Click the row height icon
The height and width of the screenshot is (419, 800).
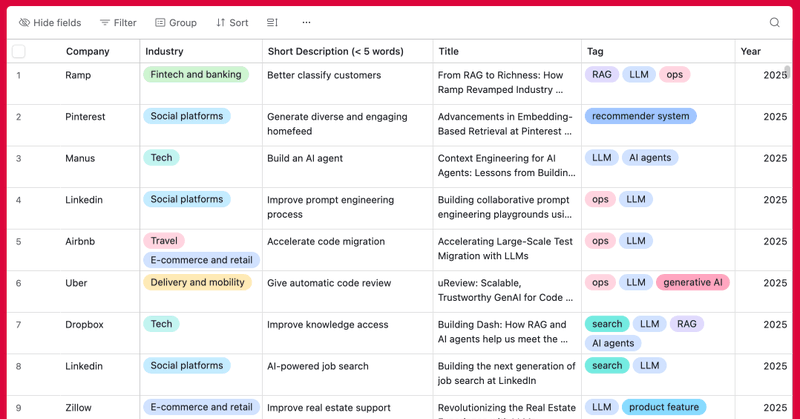point(272,22)
